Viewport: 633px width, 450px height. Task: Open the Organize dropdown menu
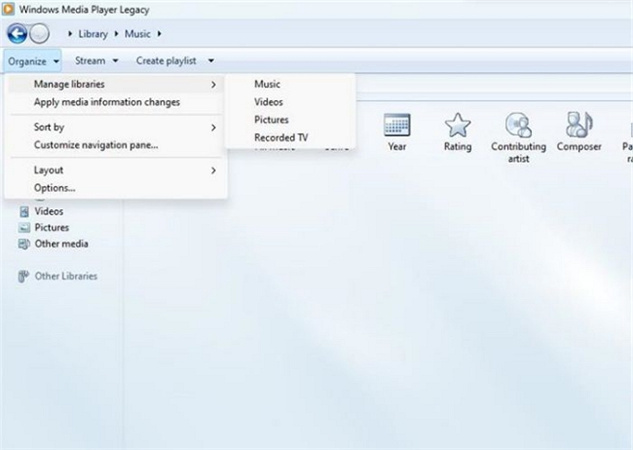[33, 61]
